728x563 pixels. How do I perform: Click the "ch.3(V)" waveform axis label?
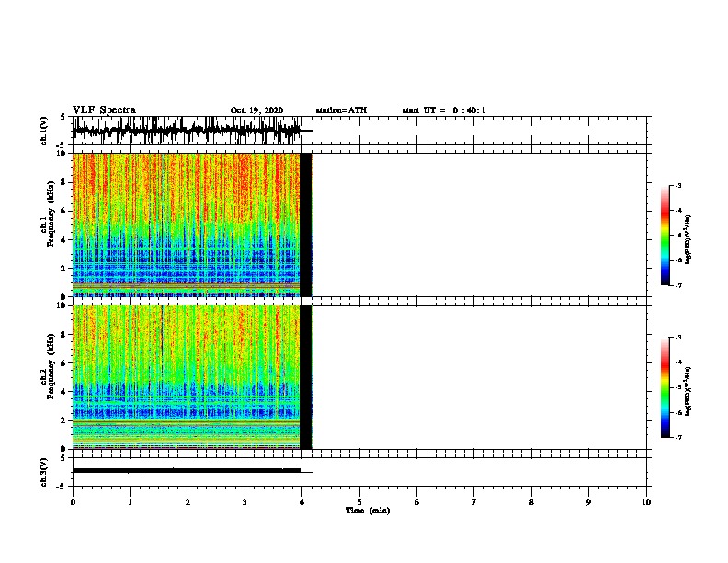43,472
